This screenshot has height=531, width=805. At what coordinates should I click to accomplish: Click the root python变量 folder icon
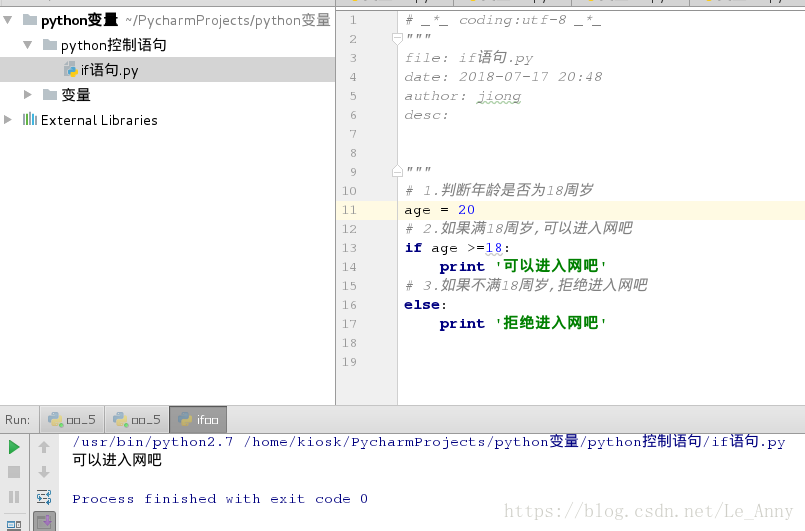(30, 20)
